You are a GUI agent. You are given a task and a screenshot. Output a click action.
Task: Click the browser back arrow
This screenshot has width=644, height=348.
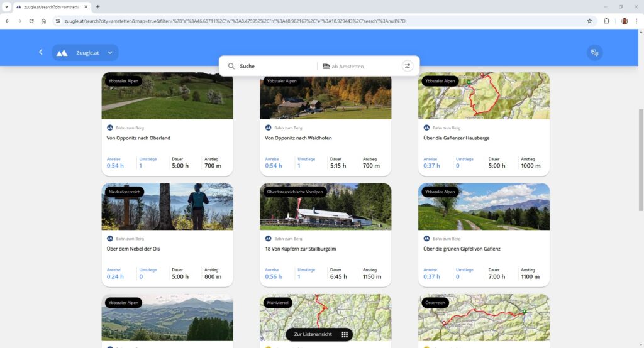point(8,21)
